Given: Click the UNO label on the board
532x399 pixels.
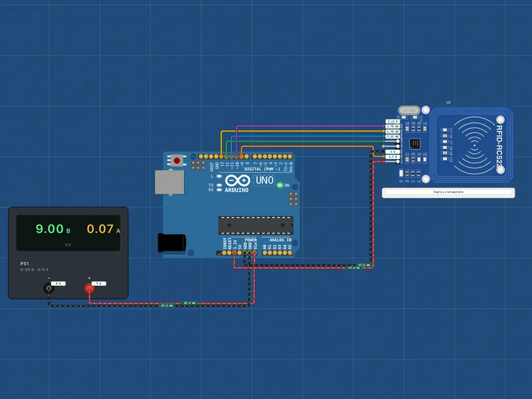Looking at the screenshot, I should 264,180.
